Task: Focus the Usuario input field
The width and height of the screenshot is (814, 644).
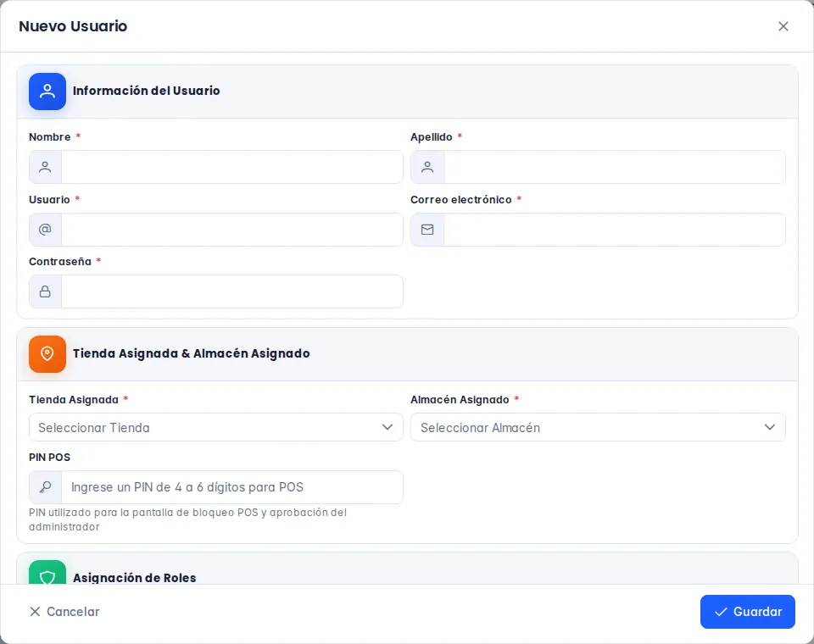Action: tap(232, 230)
